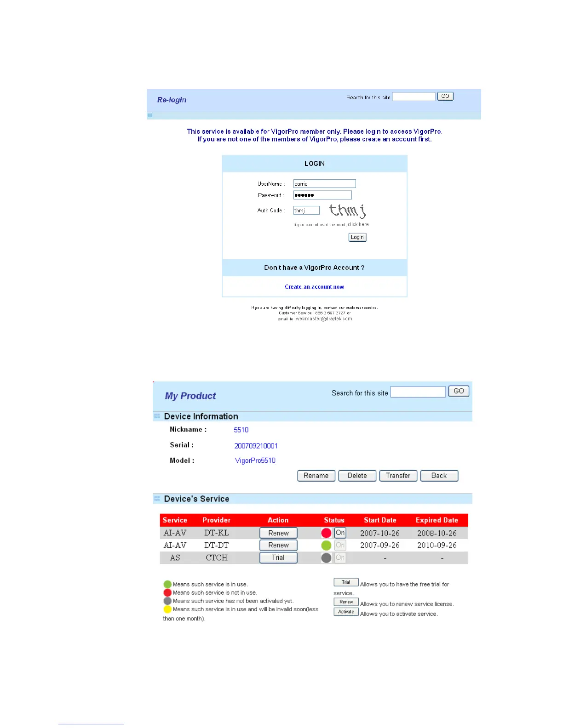
Task: Click the Start Date column header
Action: (380, 520)
